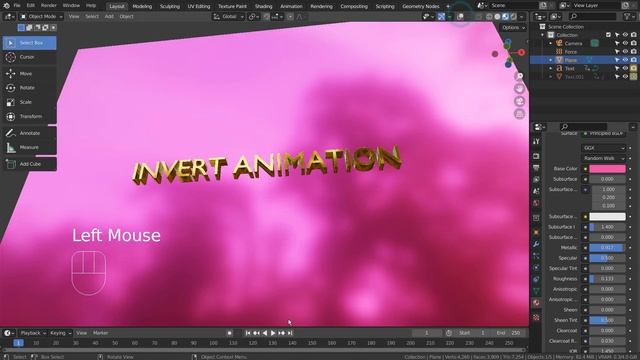Screen dimensions: 640x360
Task: Toggle viewport visibility of Camera
Action: pos(625,43)
